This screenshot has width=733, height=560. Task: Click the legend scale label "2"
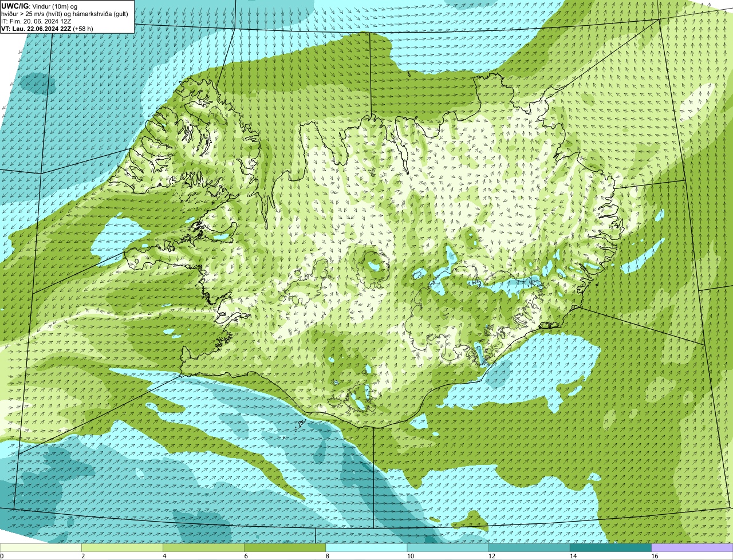[83, 556]
